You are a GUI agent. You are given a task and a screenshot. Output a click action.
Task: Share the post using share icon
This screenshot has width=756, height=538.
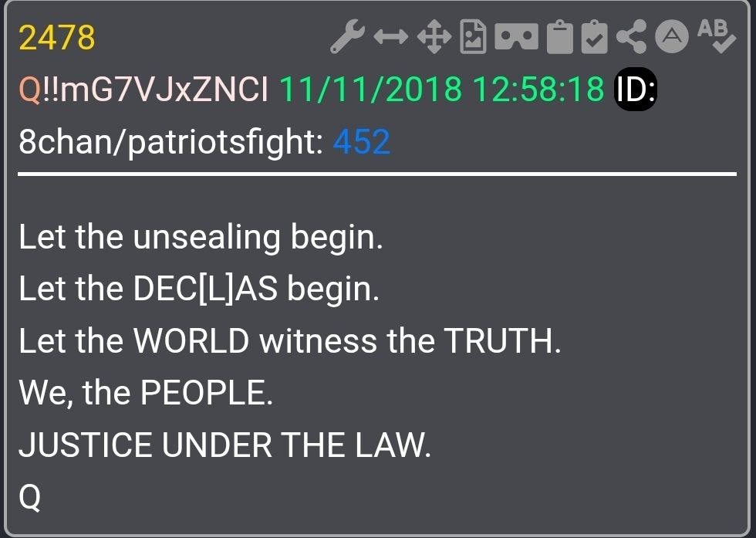(x=631, y=37)
